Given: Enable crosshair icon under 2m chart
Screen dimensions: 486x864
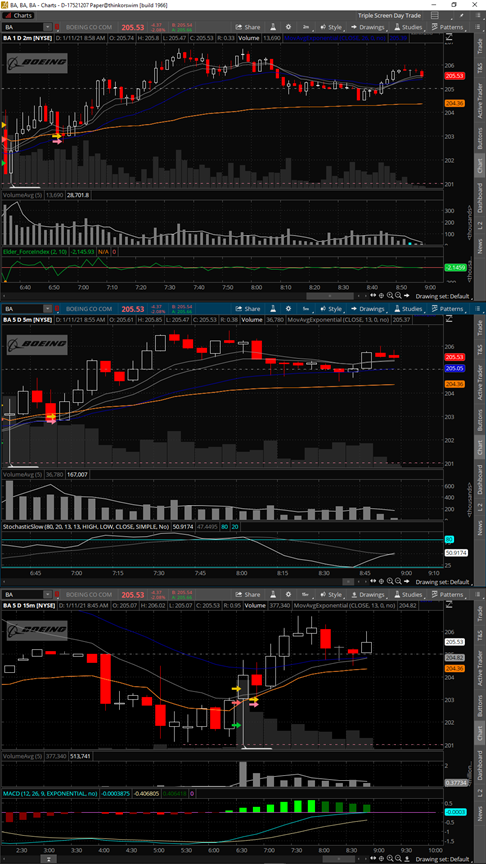Looking at the screenshot, I should coord(381,295).
